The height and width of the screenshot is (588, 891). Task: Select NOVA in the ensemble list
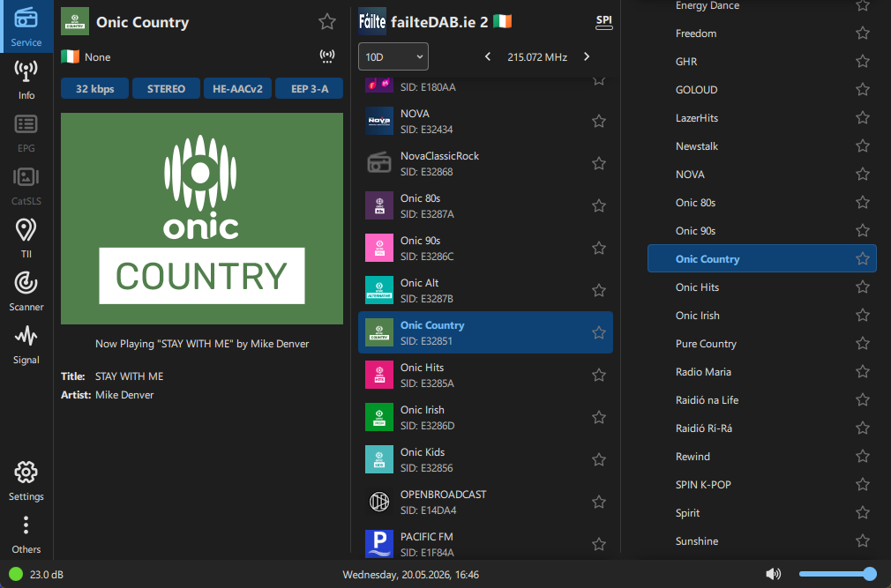(x=485, y=121)
